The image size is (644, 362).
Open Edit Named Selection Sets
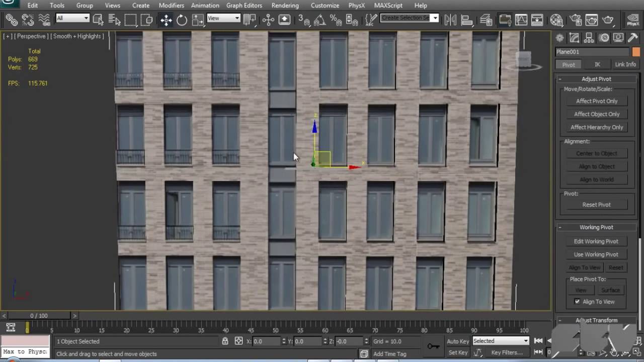[x=371, y=20]
